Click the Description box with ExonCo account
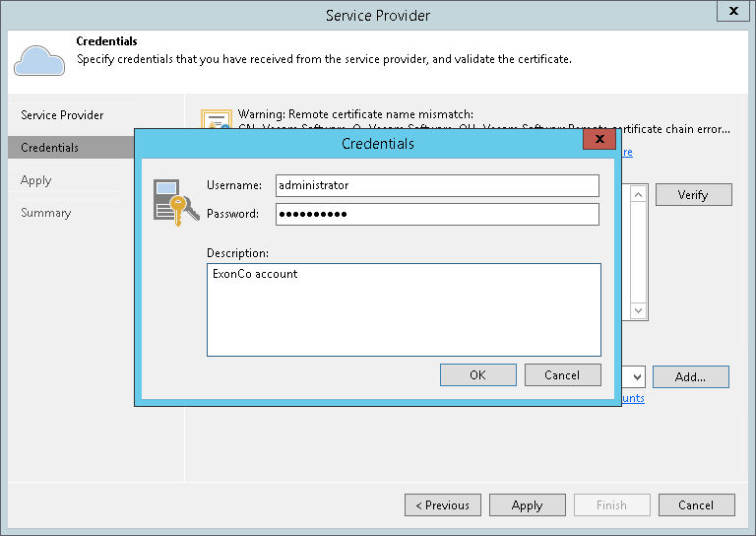The height and width of the screenshot is (536, 756). 404,308
